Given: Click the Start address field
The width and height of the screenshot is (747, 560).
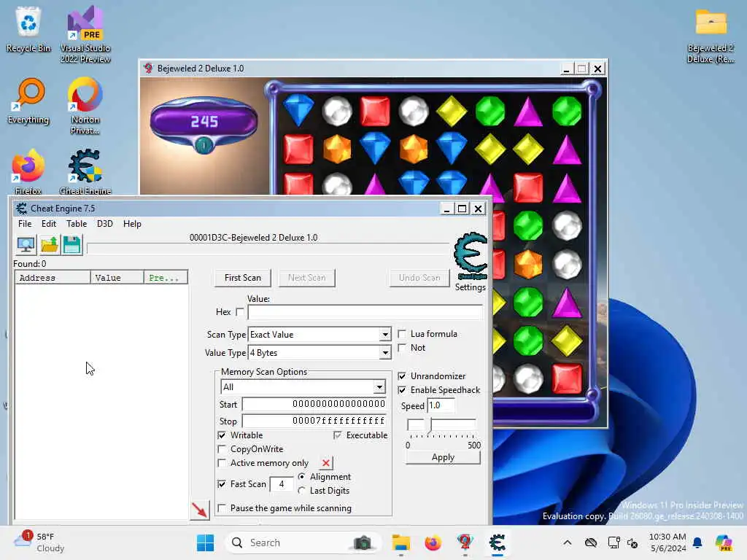Looking at the screenshot, I should point(314,404).
